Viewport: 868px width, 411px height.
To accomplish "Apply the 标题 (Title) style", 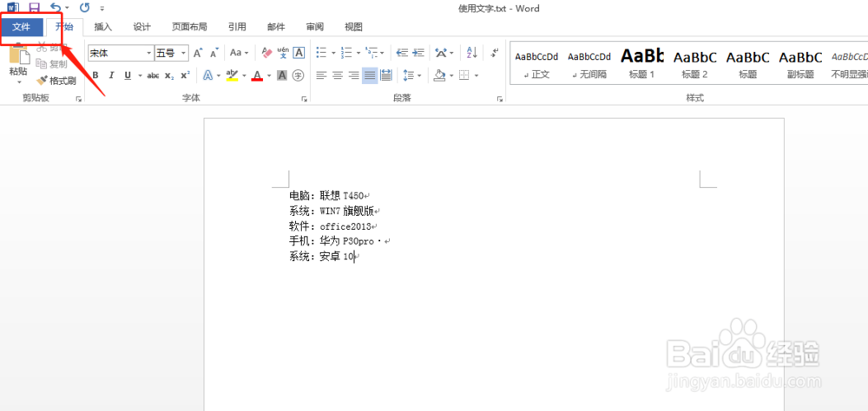I will (x=747, y=64).
